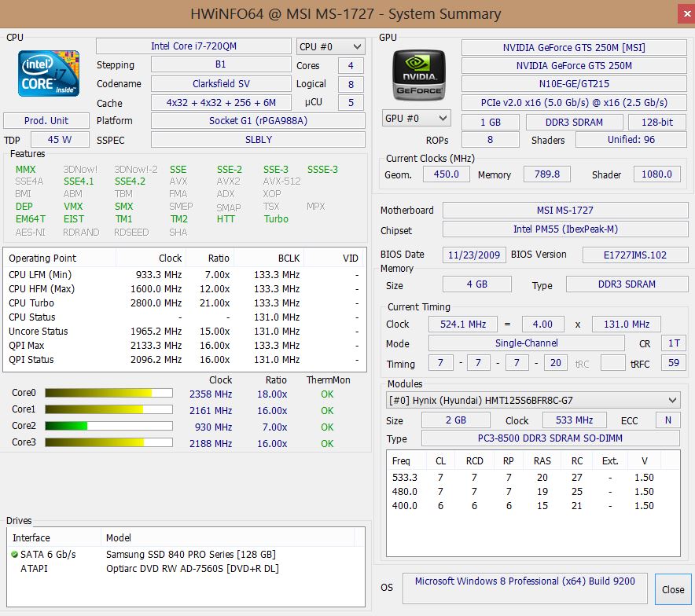Click the Core3 usage bar
The width and height of the screenshot is (695, 616).
coord(108,442)
